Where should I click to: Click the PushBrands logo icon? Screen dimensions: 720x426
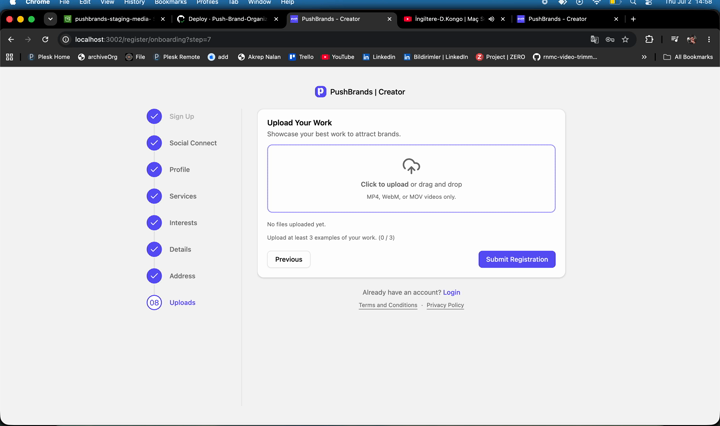(320, 92)
